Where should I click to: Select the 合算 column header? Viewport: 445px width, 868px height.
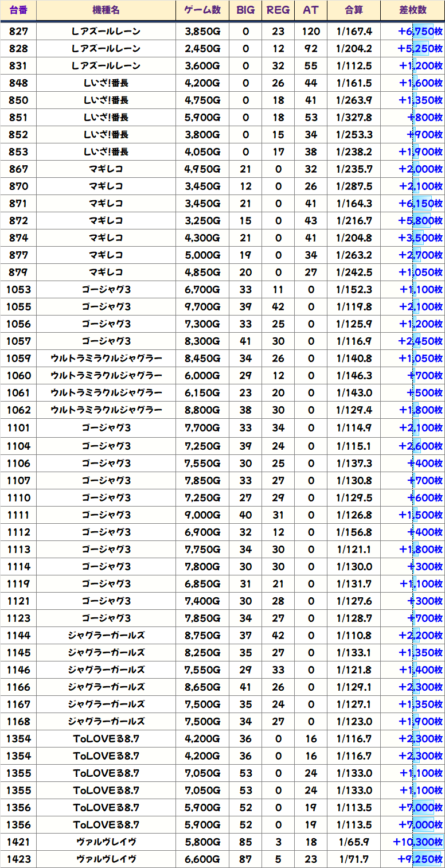pos(354,10)
